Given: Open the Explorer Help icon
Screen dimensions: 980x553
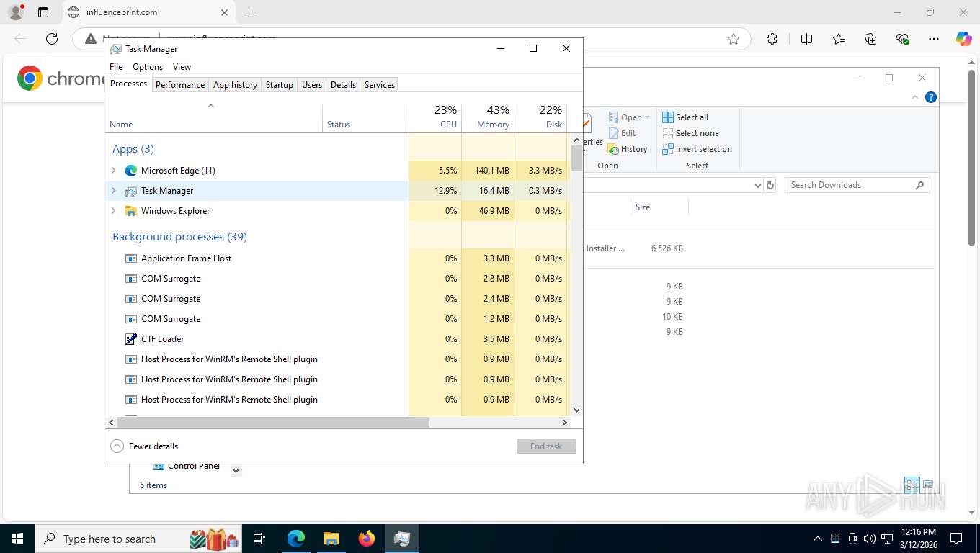Looking at the screenshot, I should [x=931, y=97].
